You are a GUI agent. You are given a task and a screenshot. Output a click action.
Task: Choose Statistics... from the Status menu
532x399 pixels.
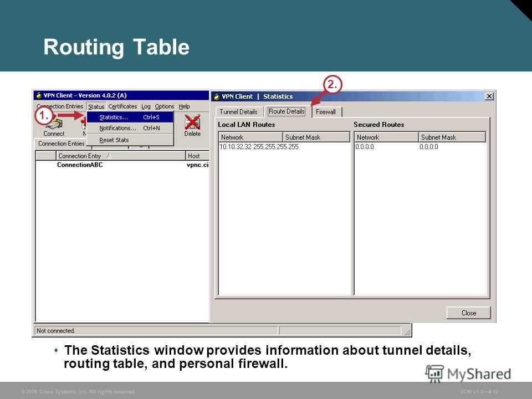130,117
